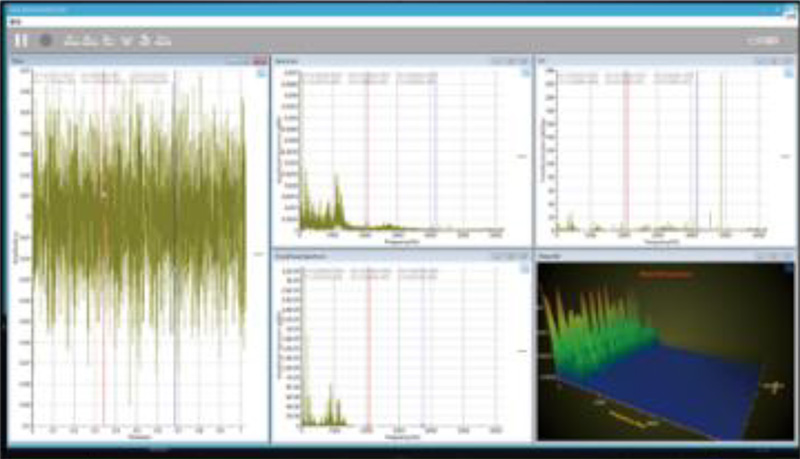Close the time waveform panel with its red button
Viewport: 800px width, 459px height.
260,61
